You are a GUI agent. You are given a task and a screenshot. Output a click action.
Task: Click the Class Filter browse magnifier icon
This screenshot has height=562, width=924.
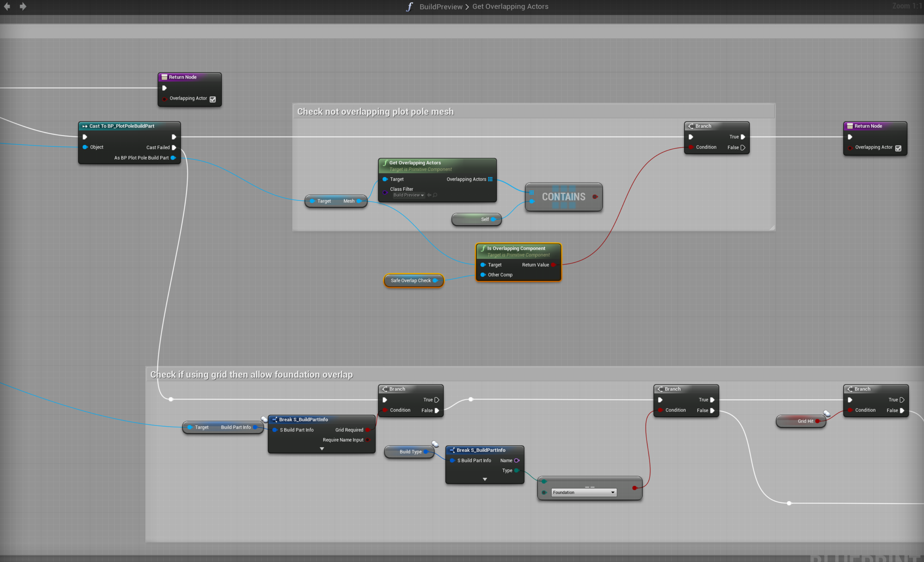435,195
